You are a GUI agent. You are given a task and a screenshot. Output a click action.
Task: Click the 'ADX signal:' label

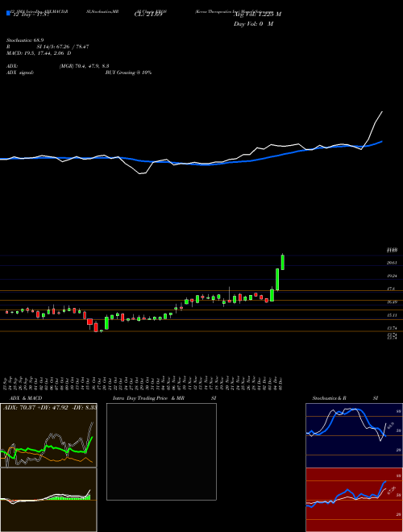pyautogui.click(x=20, y=73)
